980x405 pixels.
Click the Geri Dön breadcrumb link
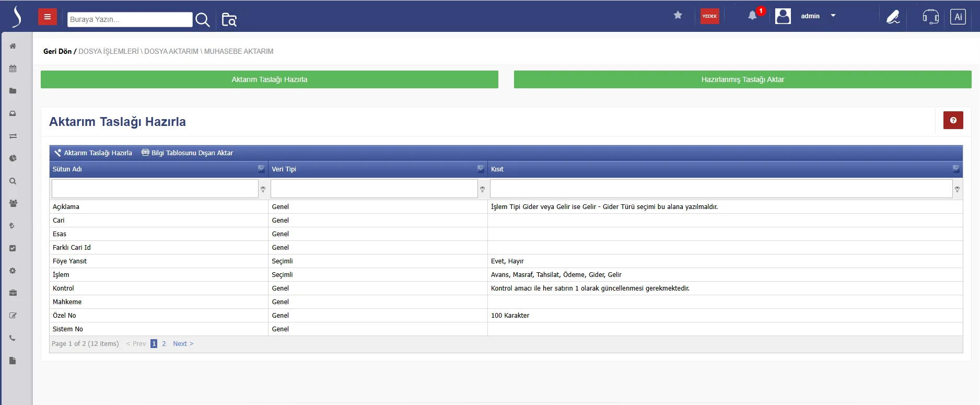[57, 51]
